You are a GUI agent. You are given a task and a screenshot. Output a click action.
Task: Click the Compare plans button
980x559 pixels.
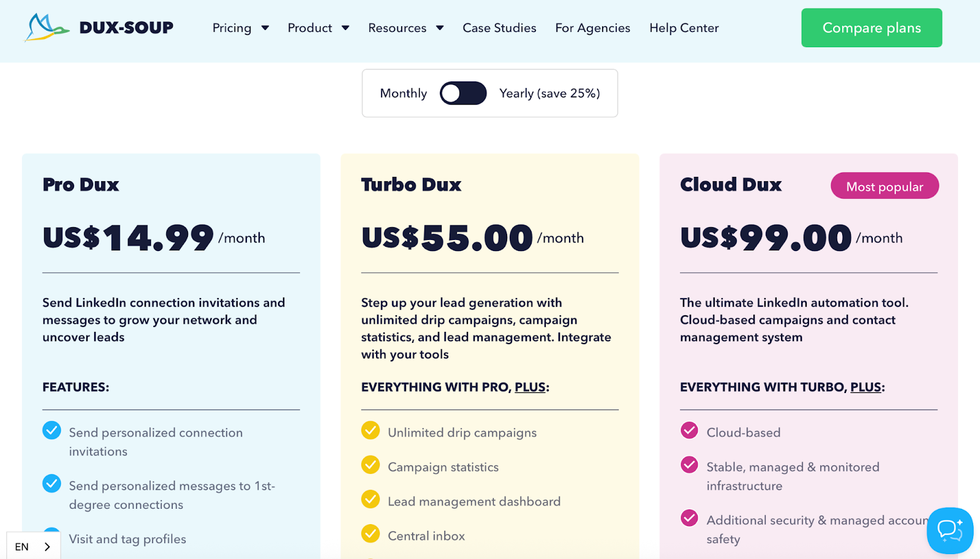pos(872,28)
